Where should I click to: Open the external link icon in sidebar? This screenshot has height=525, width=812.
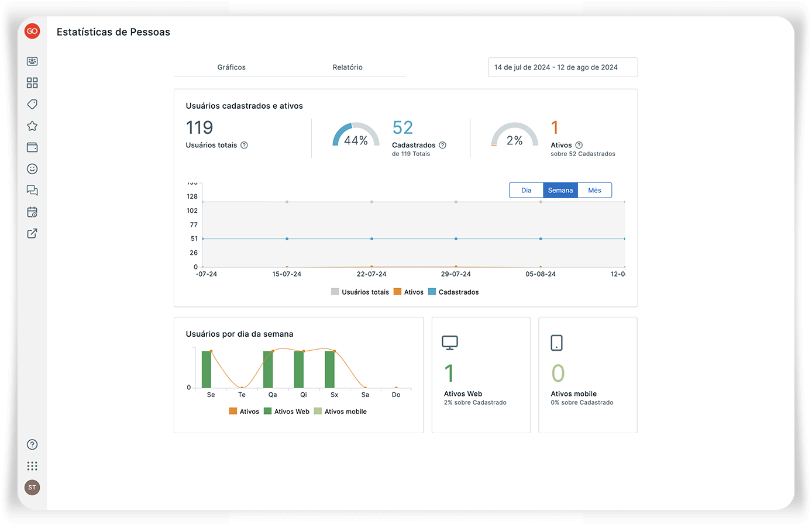click(x=32, y=233)
